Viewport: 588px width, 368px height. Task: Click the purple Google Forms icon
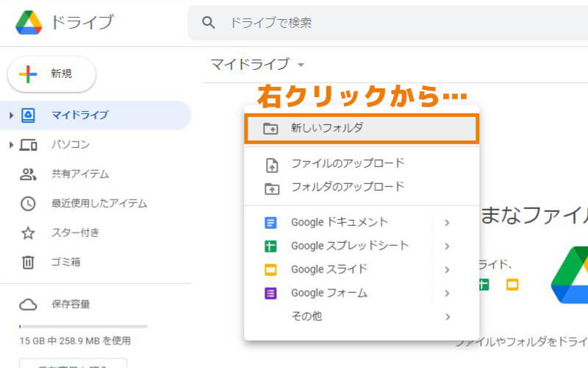pyautogui.click(x=270, y=293)
